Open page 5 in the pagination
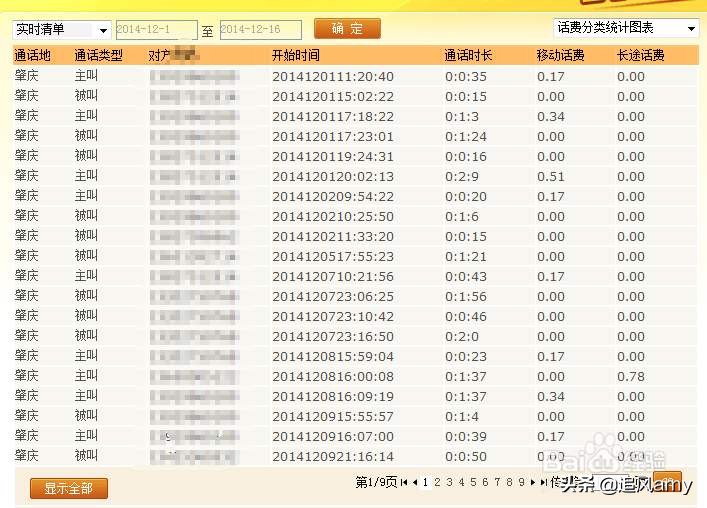 click(473, 482)
